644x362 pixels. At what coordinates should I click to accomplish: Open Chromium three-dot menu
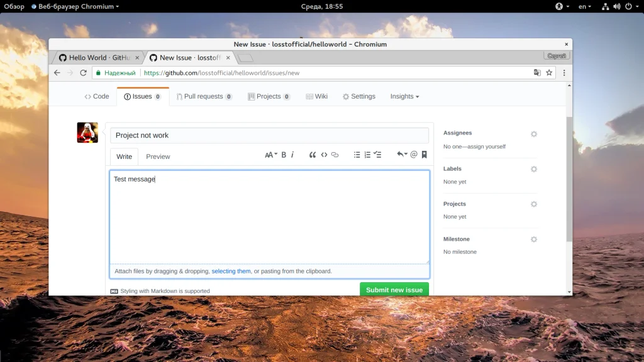coord(564,73)
